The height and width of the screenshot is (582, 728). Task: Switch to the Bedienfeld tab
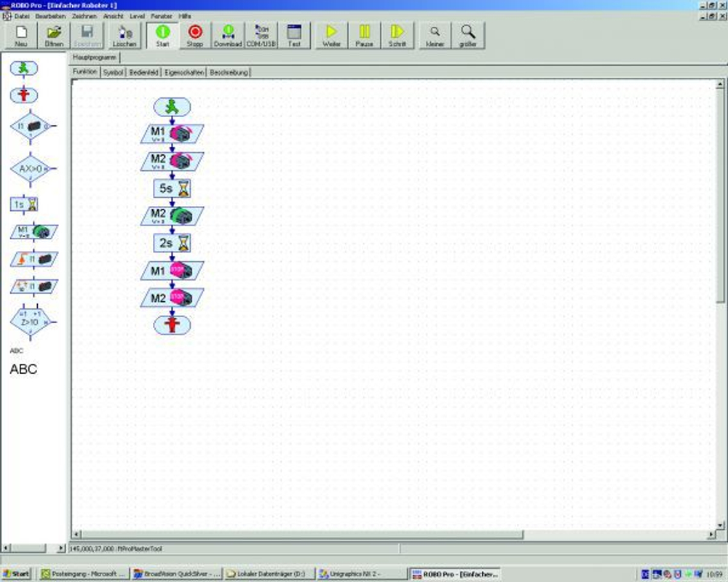click(x=143, y=72)
